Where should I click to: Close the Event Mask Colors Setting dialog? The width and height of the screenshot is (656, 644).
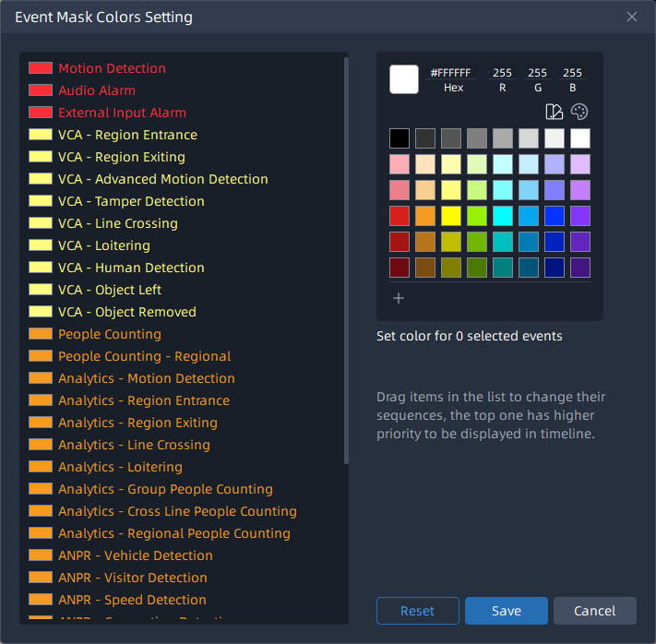[x=632, y=17]
